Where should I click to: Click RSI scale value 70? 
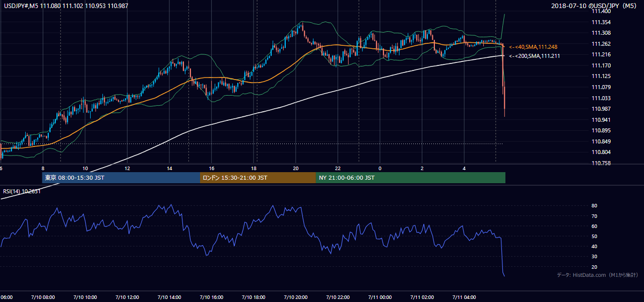[594, 216]
